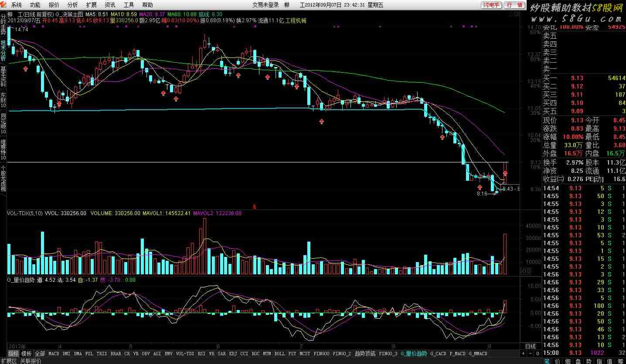The image size is (626, 364).
Task: Open the 势 trend panel icon
Action: 589,361
